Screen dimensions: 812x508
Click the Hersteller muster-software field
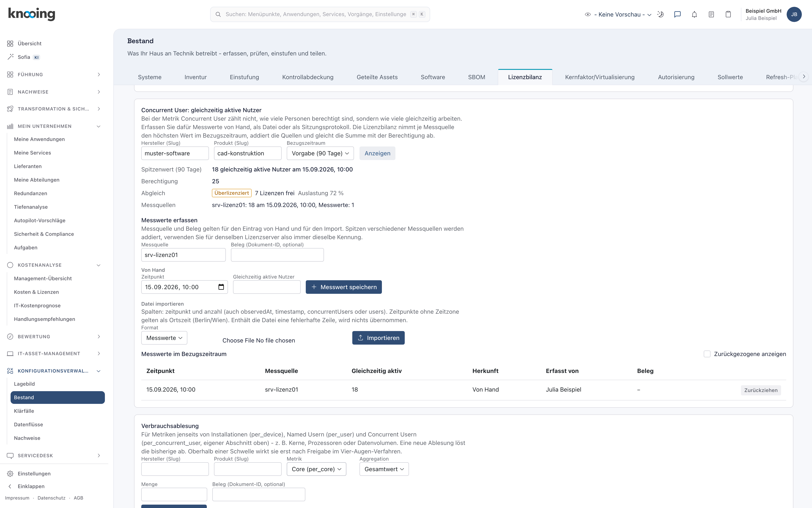tap(175, 153)
